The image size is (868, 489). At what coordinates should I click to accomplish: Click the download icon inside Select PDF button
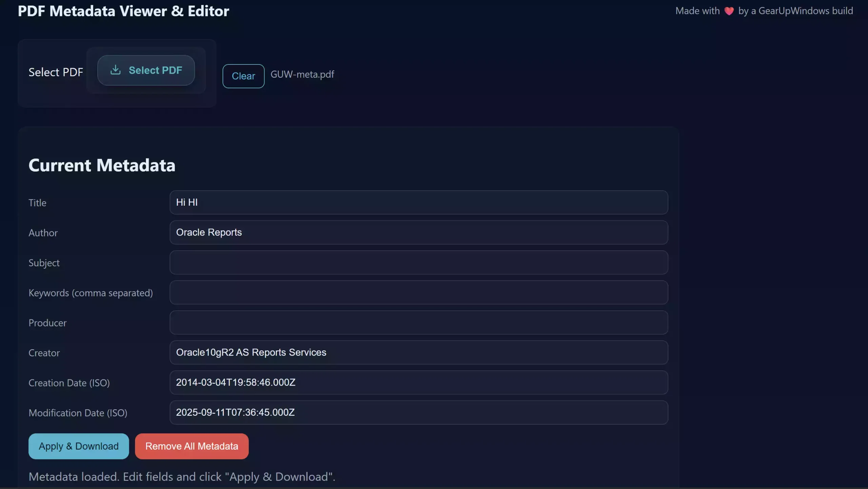tap(116, 70)
